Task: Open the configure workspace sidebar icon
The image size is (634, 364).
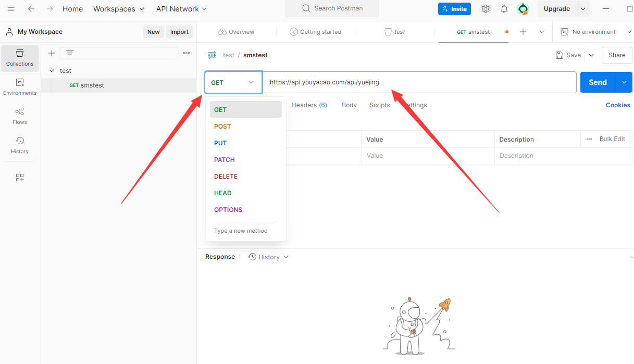Action: 20,178
